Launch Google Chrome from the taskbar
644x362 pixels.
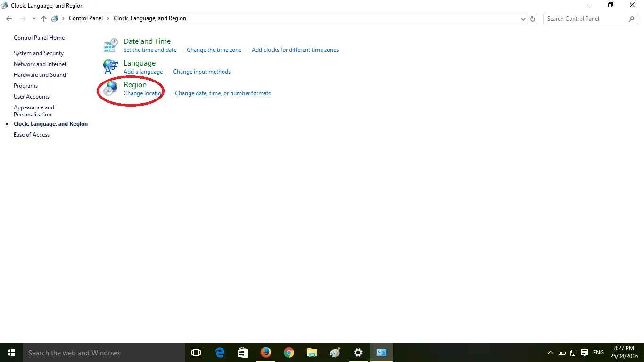[x=289, y=353]
